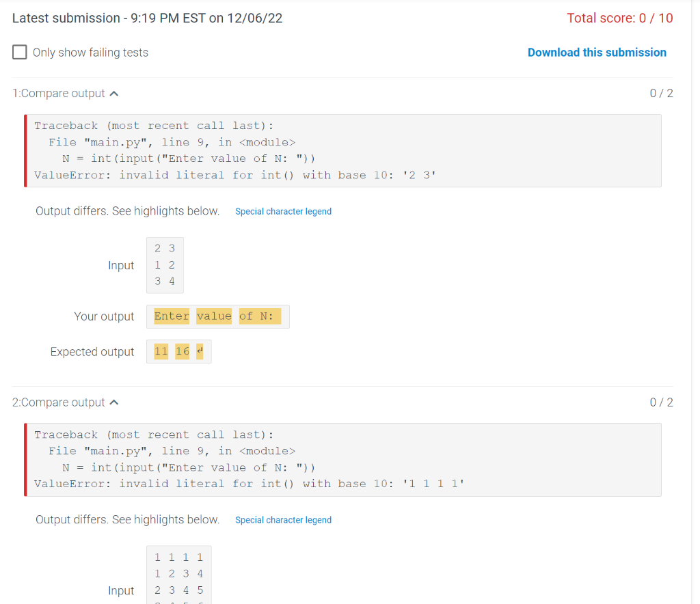Click the newline symbol in Expected output

200,351
